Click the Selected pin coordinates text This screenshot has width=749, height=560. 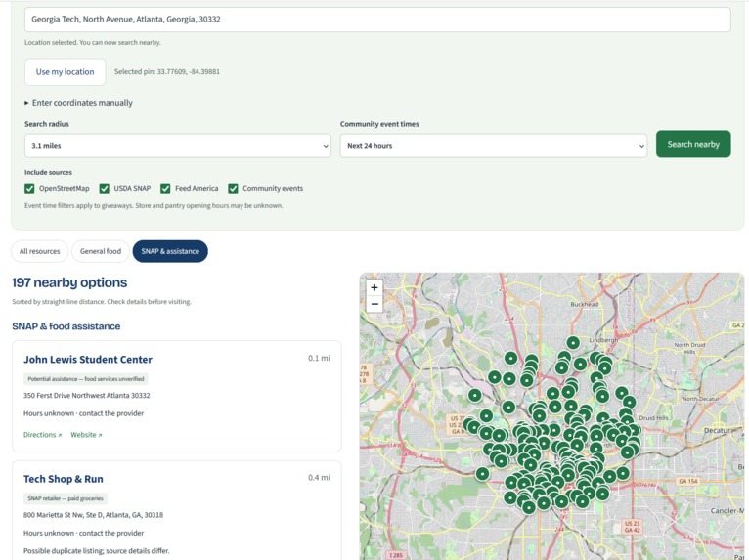click(x=167, y=72)
